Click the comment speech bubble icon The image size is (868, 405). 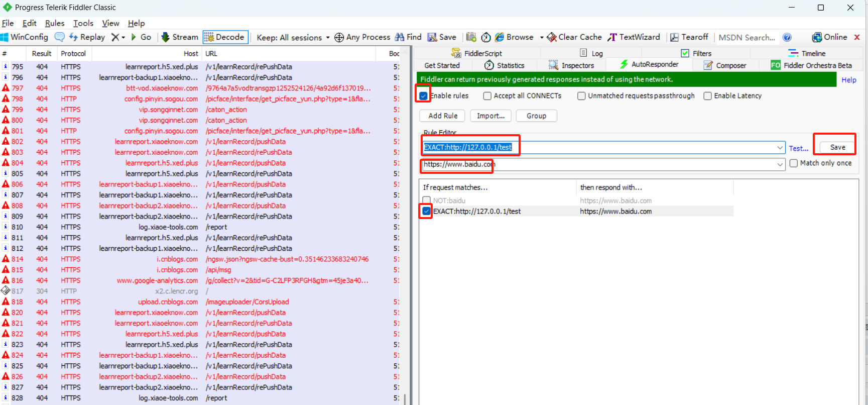pos(60,37)
